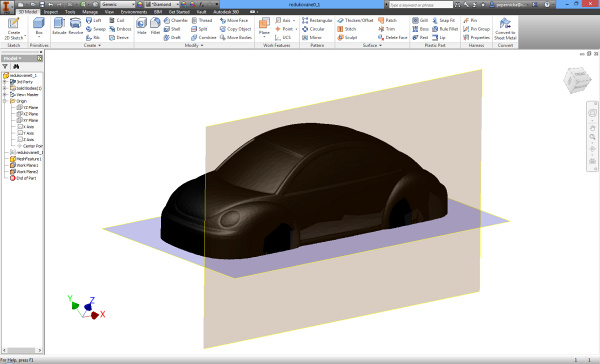Image resolution: width=600 pixels, height=364 pixels.
Task: Click the keyword search field
Action: tap(421, 5)
